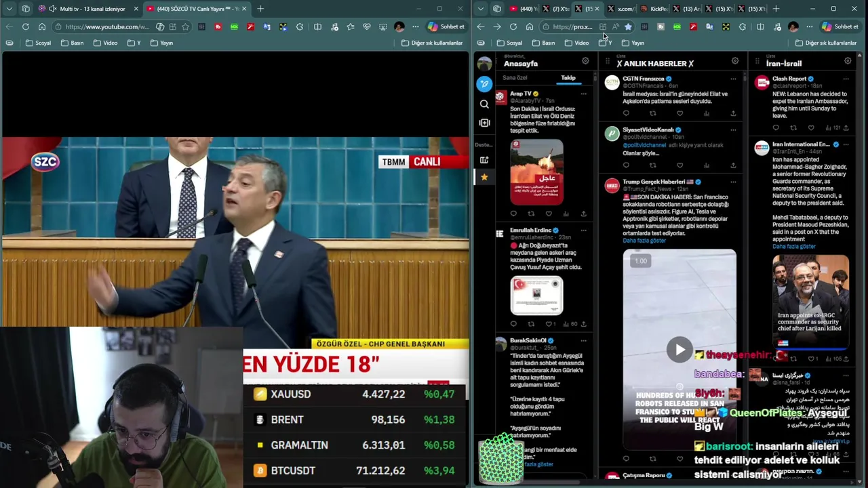Go to home page in YouTube window
The image size is (868, 488).
pos(41,26)
